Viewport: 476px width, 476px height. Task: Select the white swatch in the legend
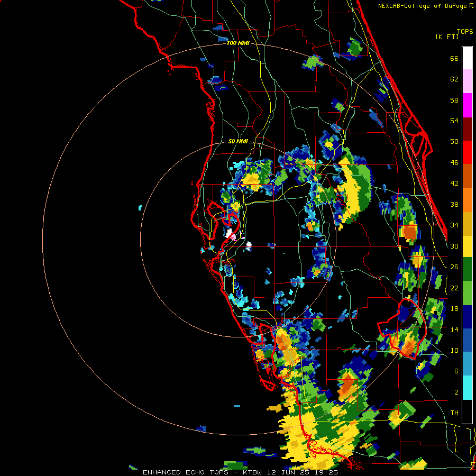467,58
